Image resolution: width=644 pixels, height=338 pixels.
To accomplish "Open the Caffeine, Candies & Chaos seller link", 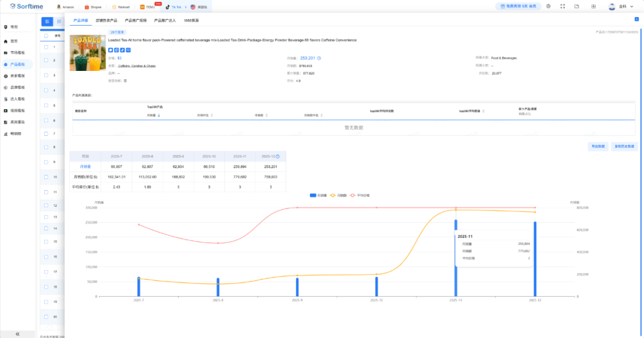I will (x=137, y=66).
